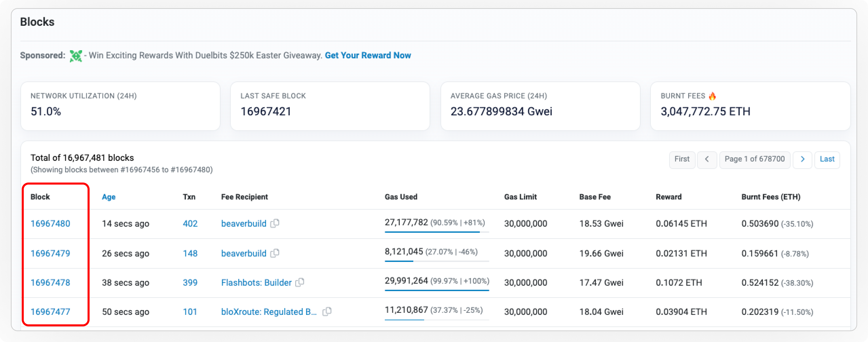Jump to the First page of blocks

click(x=682, y=159)
